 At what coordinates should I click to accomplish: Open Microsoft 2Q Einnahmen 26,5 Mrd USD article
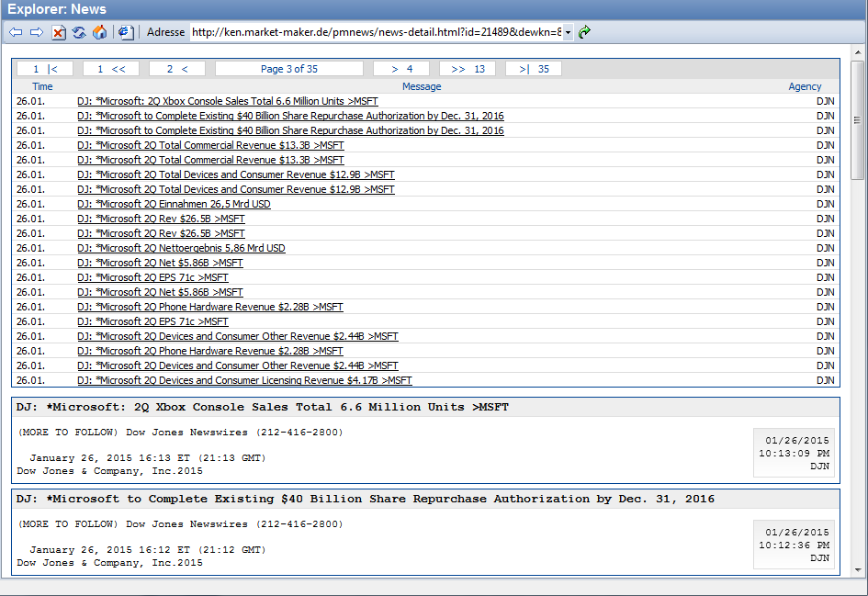coord(174,204)
